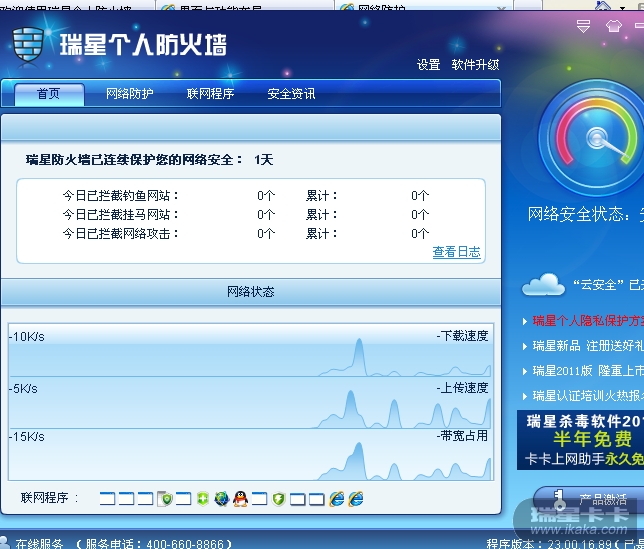Click the cloud security cloud icon
The height and width of the screenshot is (549, 644).
tap(543, 284)
